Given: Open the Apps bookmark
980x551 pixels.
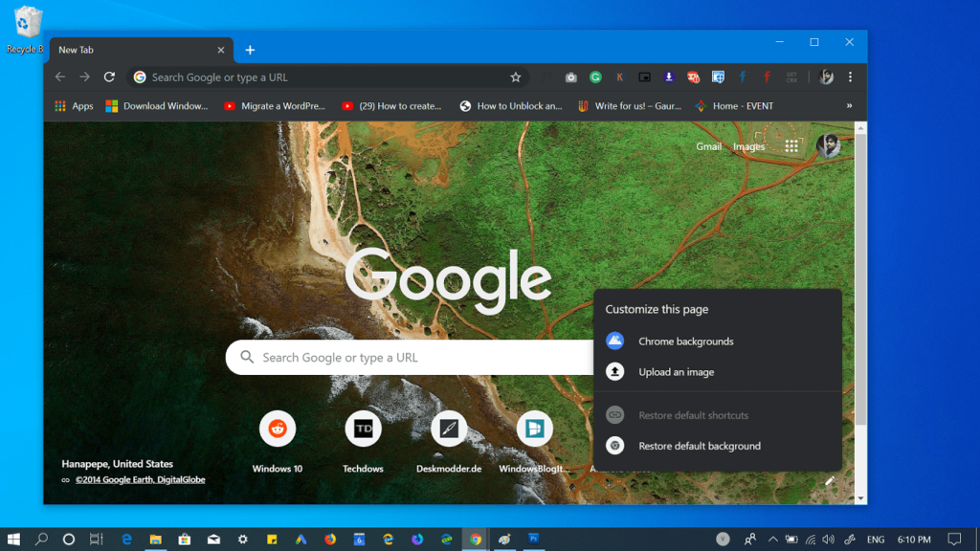Looking at the screenshot, I should 74,105.
